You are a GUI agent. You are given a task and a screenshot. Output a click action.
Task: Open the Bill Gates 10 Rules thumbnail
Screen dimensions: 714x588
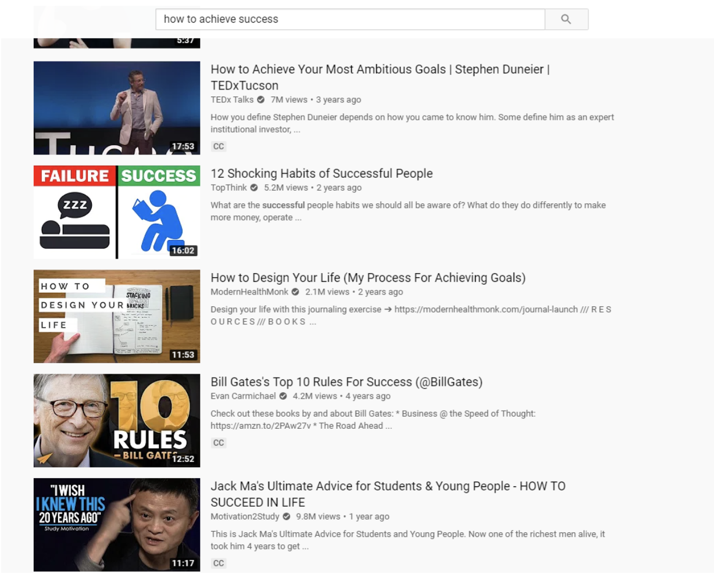(x=117, y=421)
